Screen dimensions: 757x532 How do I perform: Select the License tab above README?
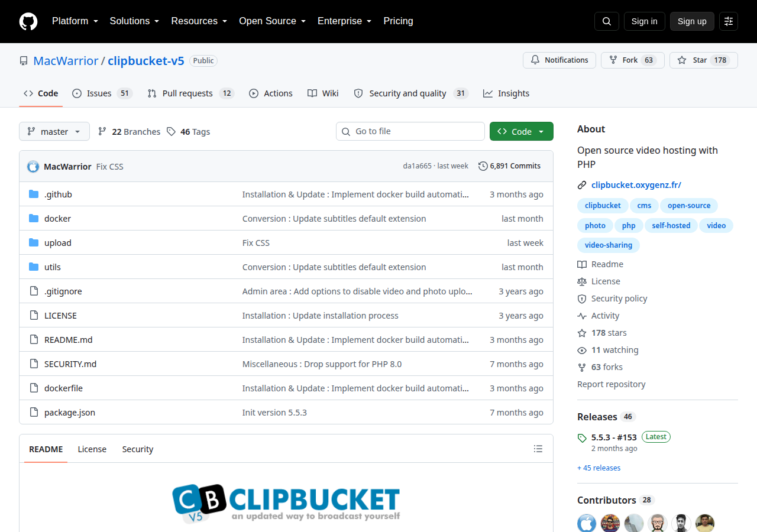coord(92,449)
